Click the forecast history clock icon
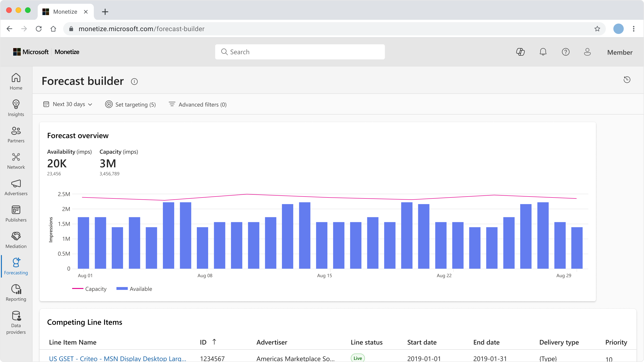The image size is (644, 362). click(627, 80)
